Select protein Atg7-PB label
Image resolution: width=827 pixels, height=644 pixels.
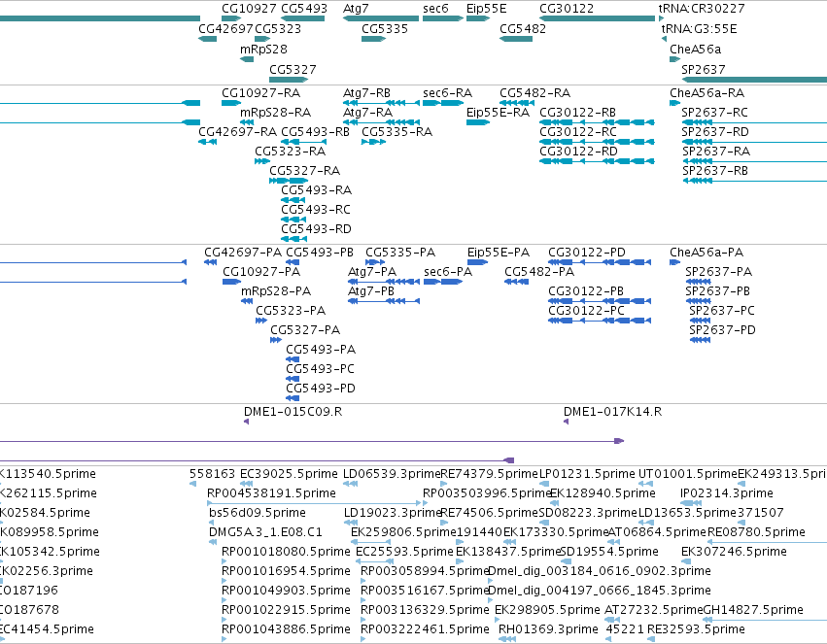point(371,290)
